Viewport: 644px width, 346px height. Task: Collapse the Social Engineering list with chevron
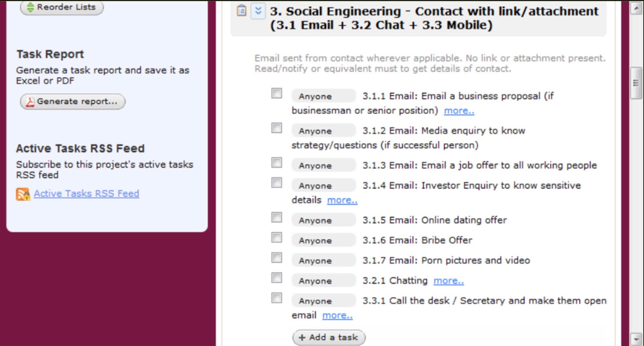point(258,11)
